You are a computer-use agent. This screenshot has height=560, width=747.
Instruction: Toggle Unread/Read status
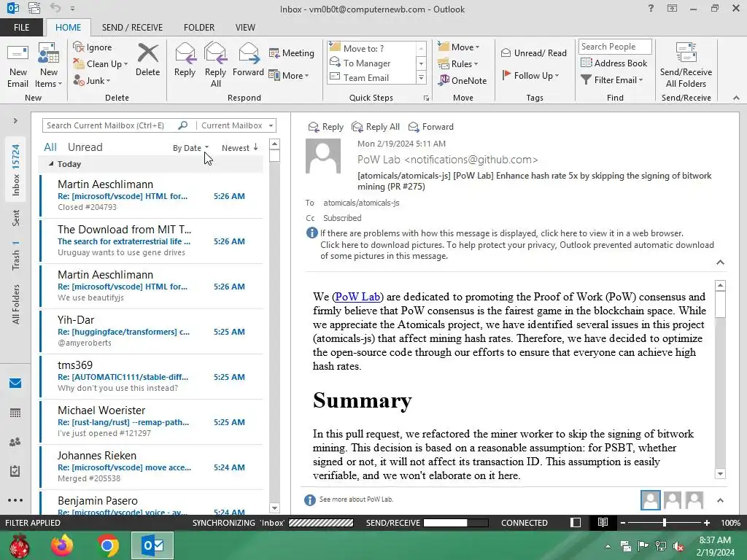(x=533, y=52)
